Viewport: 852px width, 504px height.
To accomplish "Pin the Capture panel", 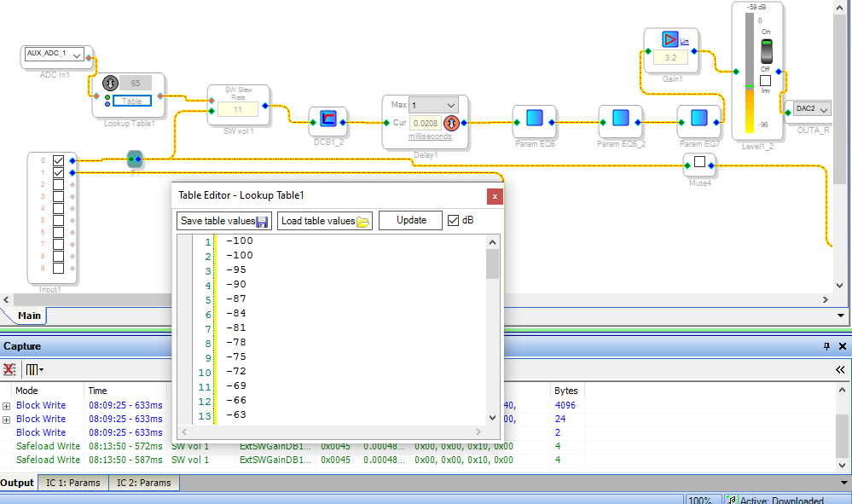I will coord(826,347).
